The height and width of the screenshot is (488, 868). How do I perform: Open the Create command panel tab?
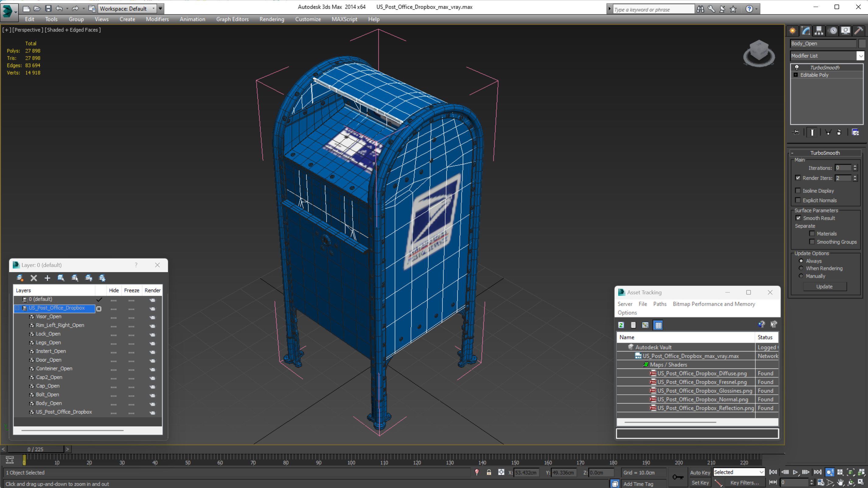(x=793, y=31)
